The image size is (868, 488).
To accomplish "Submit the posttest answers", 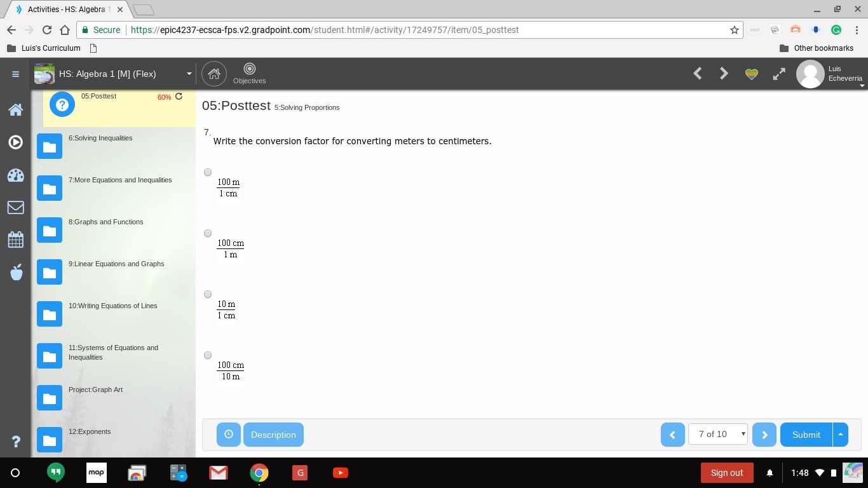I will click(x=806, y=435).
